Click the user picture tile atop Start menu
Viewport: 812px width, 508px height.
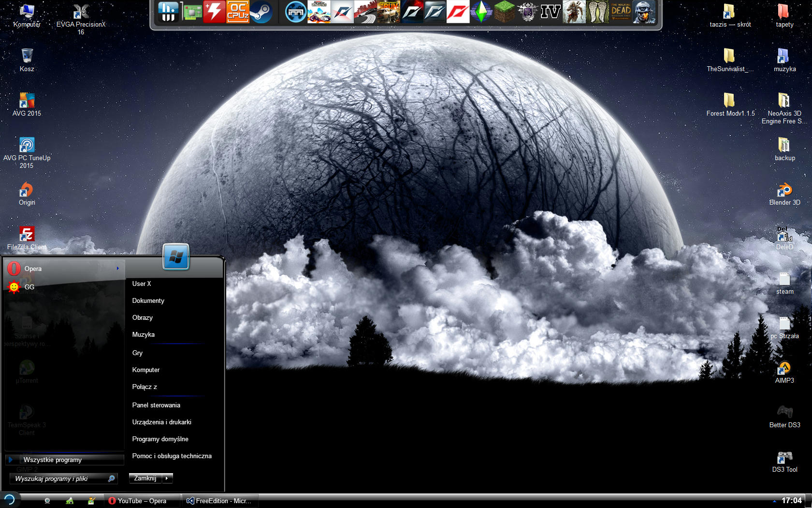pos(176,256)
